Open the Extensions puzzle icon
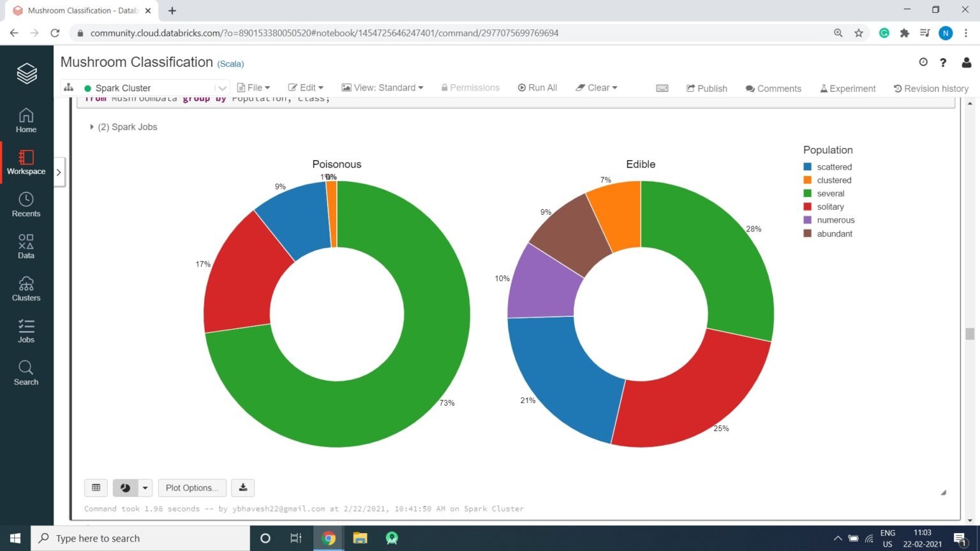 pos(905,33)
